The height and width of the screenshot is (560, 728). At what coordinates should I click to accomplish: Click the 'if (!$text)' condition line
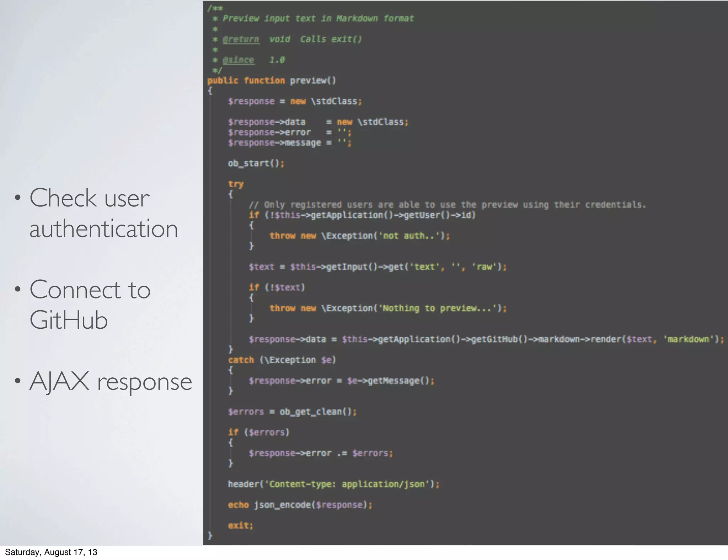[277, 287]
